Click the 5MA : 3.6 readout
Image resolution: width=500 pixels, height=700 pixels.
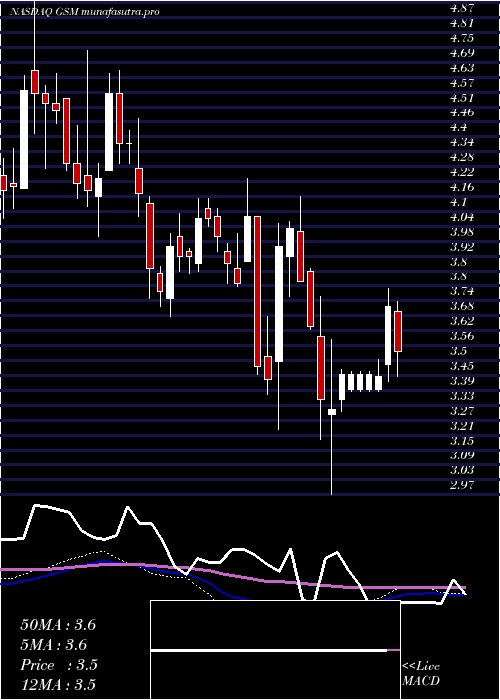pyautogui.click(x=54, y=645)
